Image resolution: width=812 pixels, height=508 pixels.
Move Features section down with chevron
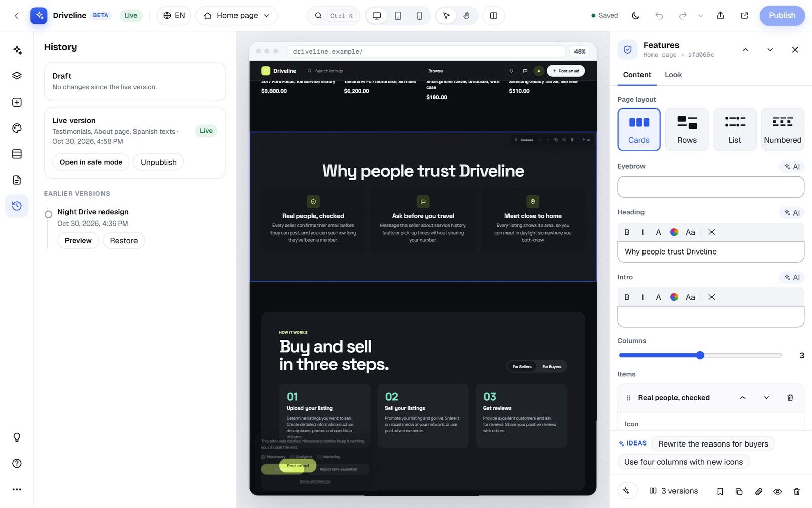770,49
